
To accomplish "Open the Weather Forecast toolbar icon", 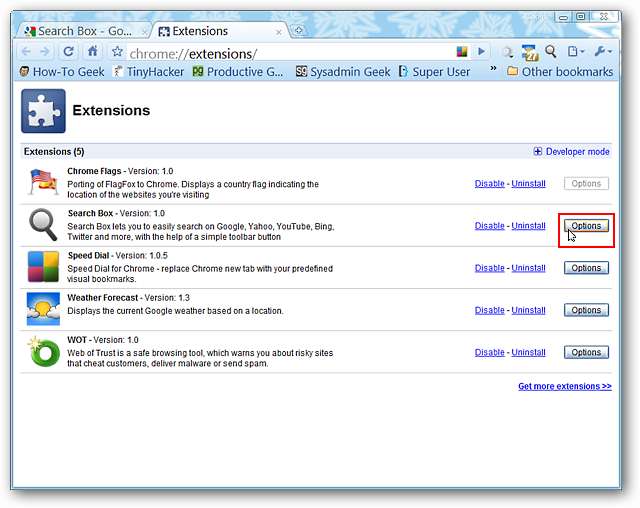I will [530, 51].
